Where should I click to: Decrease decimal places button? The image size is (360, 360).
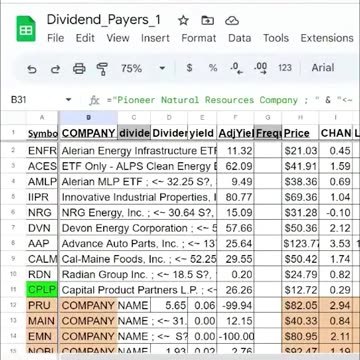click(236, 68)
